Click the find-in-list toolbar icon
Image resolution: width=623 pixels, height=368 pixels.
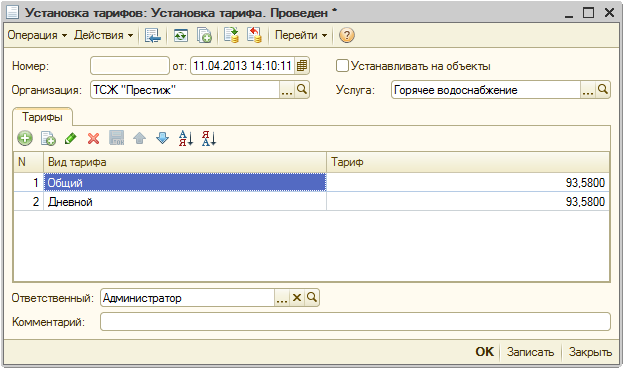153,35
